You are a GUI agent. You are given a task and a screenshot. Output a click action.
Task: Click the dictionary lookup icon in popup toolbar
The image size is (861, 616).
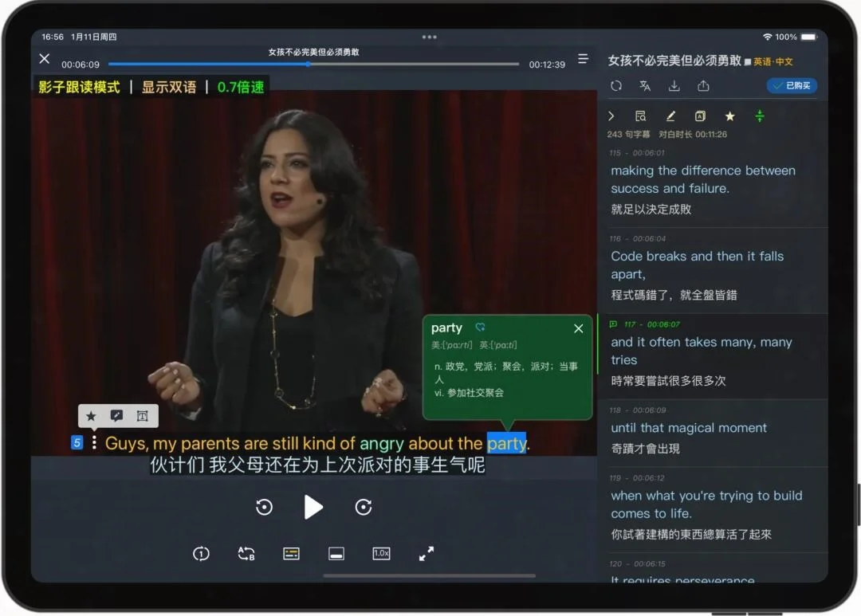coord(142,416)
